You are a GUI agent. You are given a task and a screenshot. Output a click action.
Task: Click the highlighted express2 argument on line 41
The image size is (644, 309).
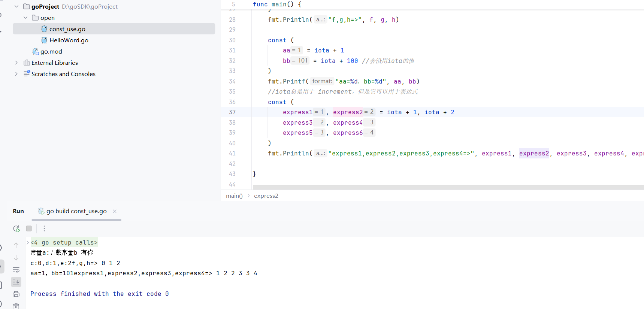[534, 153]
